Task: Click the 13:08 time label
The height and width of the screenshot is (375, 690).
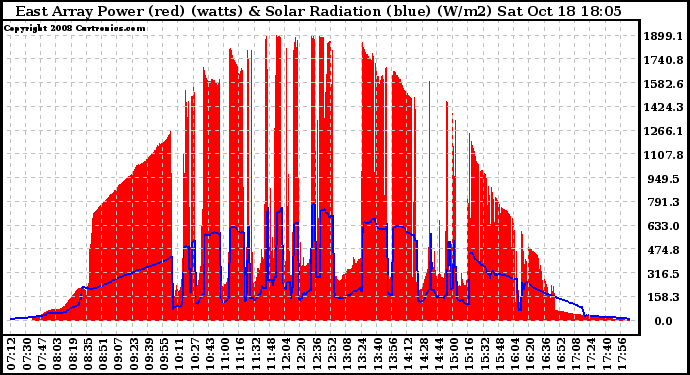Action: click(x=347, y=353)
